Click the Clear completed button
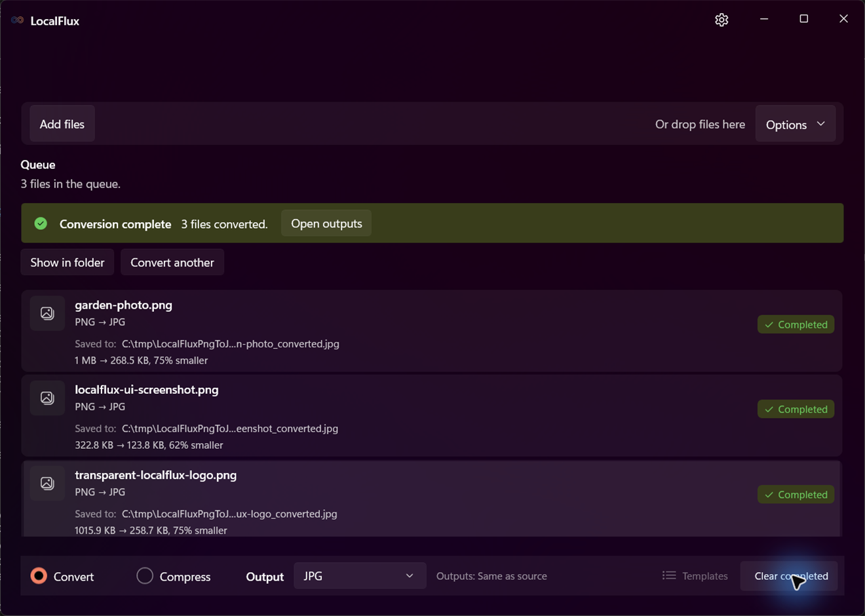 (x=789, y=576)
